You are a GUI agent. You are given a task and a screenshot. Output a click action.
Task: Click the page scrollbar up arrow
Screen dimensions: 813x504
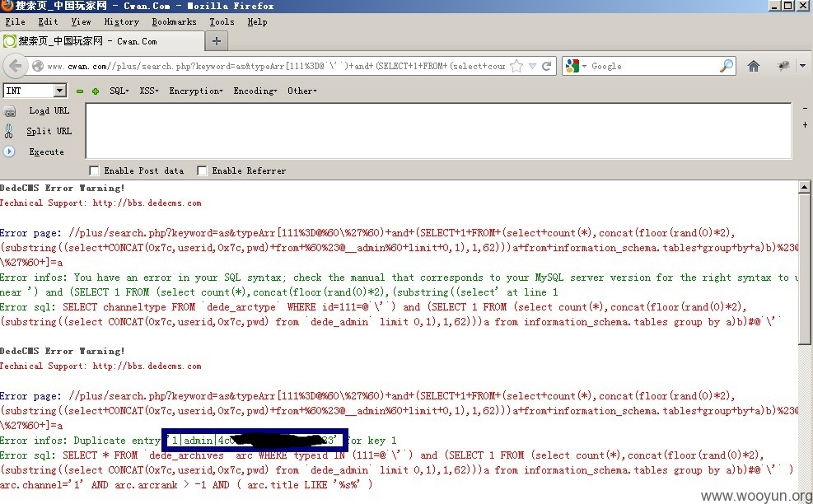(x=804, y=187)
